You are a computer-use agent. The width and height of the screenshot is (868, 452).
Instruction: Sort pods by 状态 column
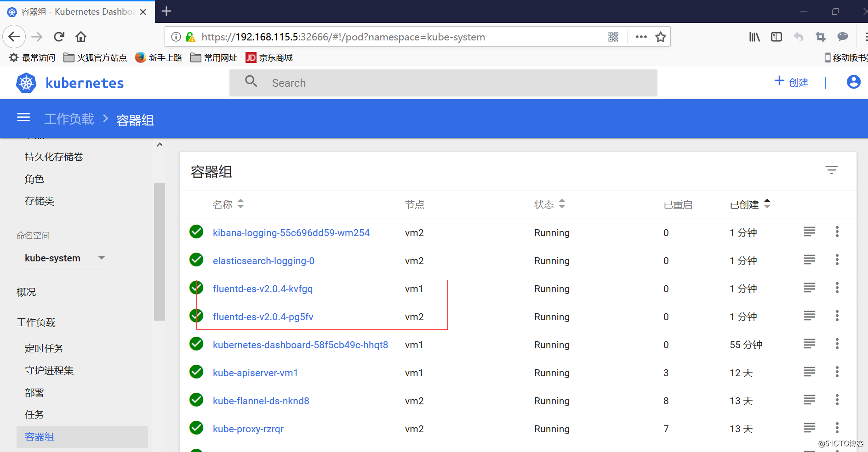(x=549, y=204)
